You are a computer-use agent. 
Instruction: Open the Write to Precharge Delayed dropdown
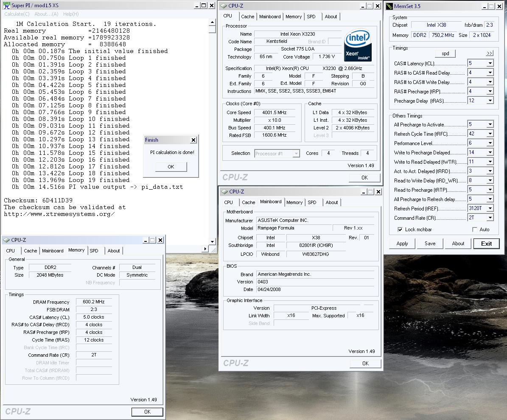click(x=490, y=152)
